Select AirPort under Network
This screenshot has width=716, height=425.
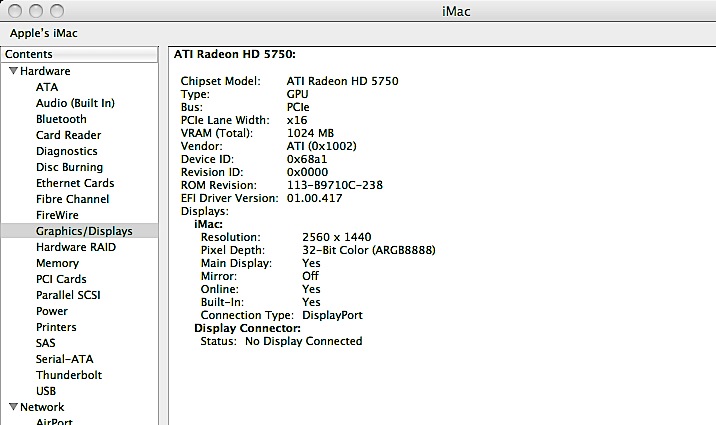(x=54, y=421)
